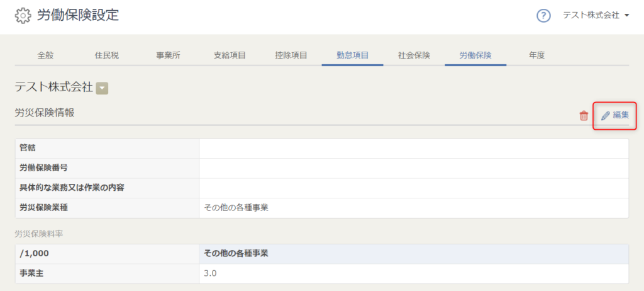Click the red trash delete icon

(x=584, y=116)
